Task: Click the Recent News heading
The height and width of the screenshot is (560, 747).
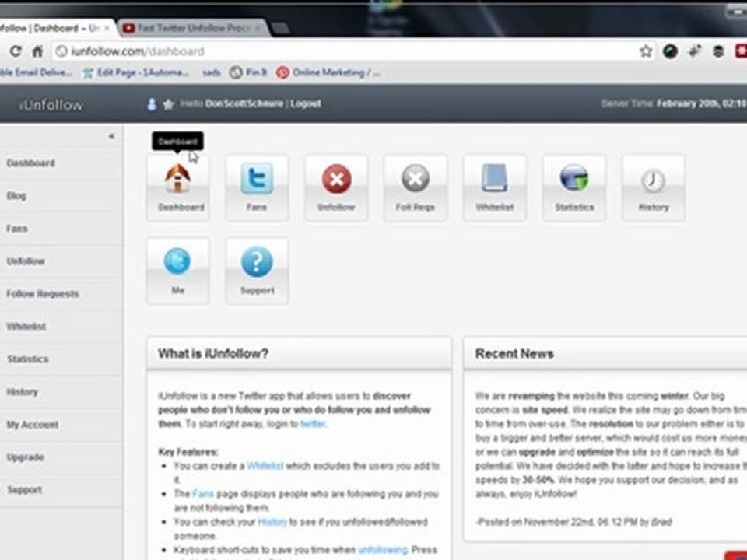Action: 514,354
